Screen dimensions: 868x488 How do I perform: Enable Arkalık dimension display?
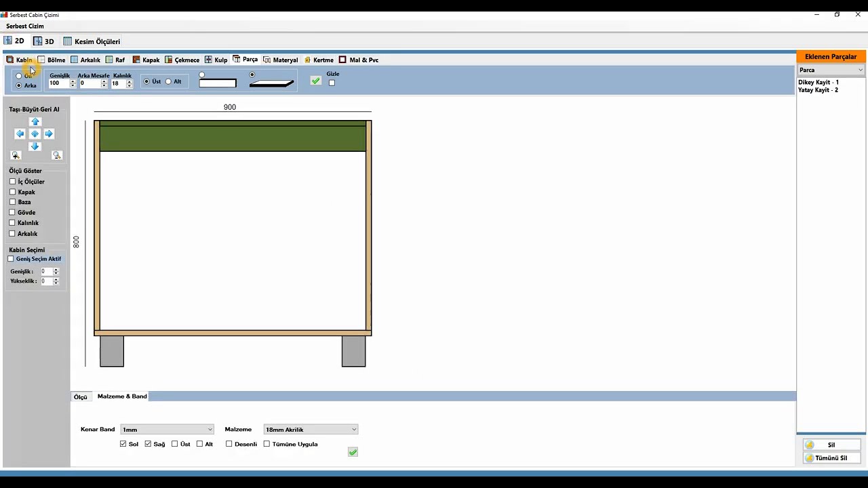[x=12, y=233]
